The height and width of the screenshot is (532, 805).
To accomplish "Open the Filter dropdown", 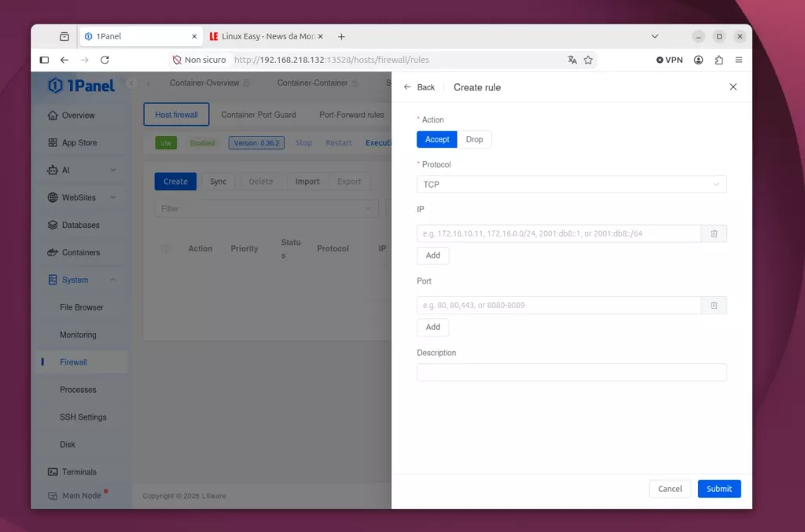I will 266,209.
